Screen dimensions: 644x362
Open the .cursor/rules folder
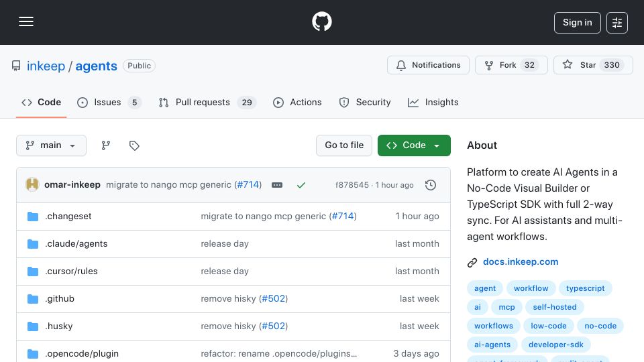72,271
